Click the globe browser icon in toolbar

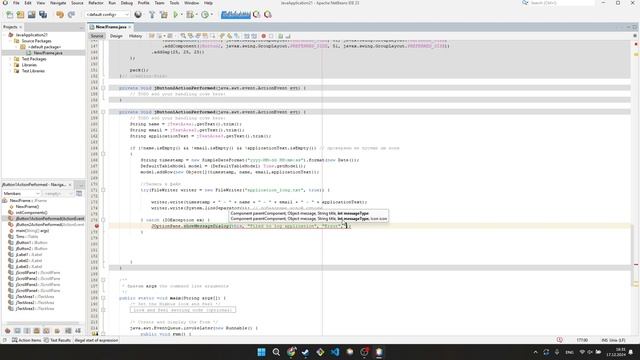click(x=138, y=15)
